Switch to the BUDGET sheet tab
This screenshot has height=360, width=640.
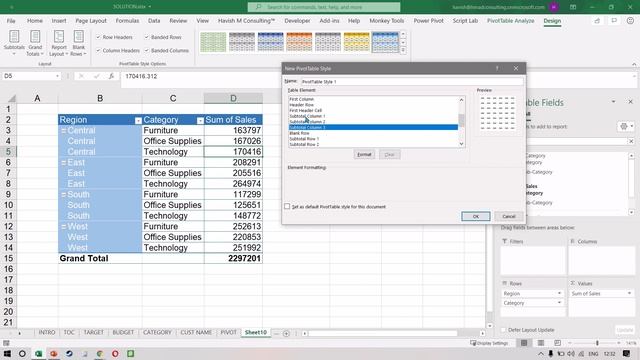pos(123,333)
